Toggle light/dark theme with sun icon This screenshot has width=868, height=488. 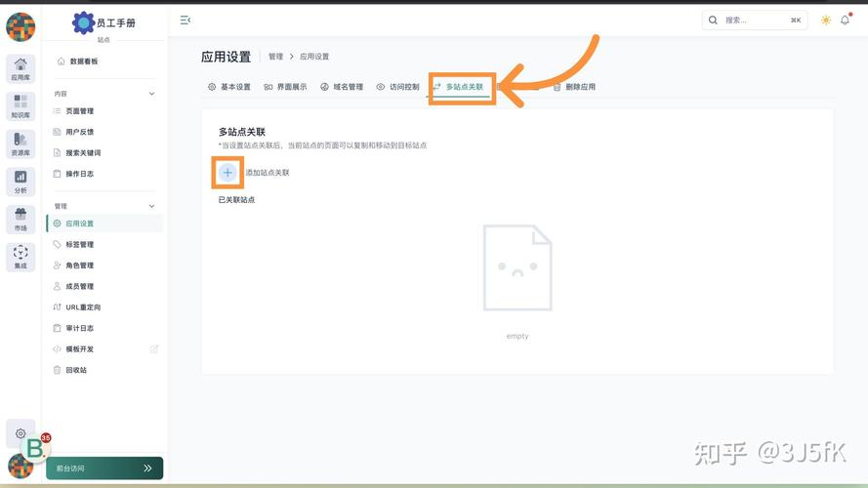coord(825,20)
